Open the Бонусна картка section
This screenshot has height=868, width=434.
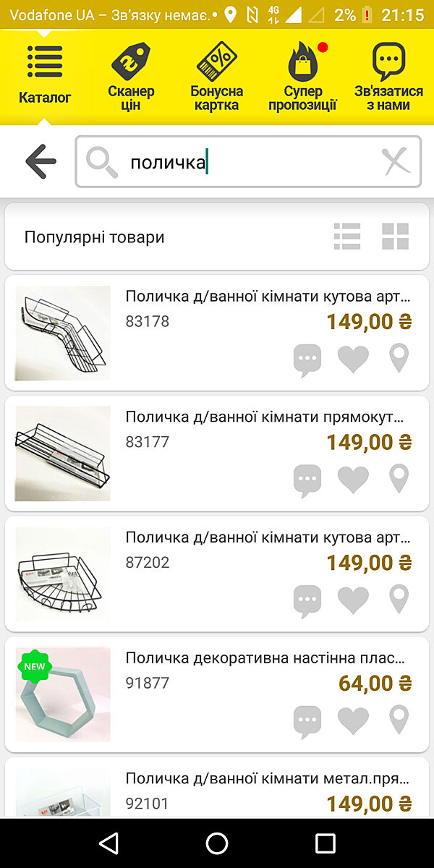[x=217, y=77]
